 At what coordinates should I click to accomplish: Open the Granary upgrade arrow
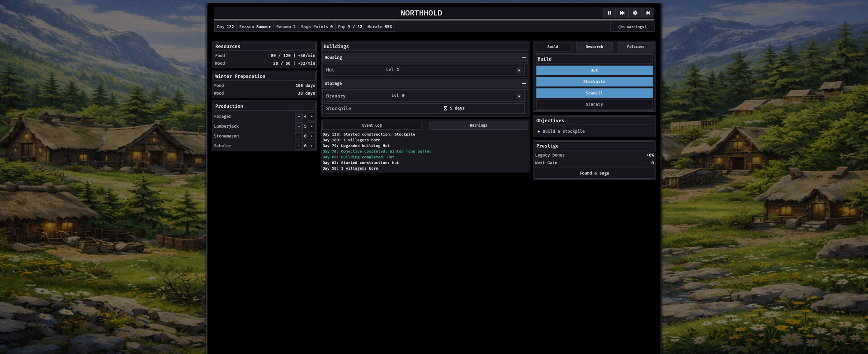pyautogui.click(x=519, y=96)
